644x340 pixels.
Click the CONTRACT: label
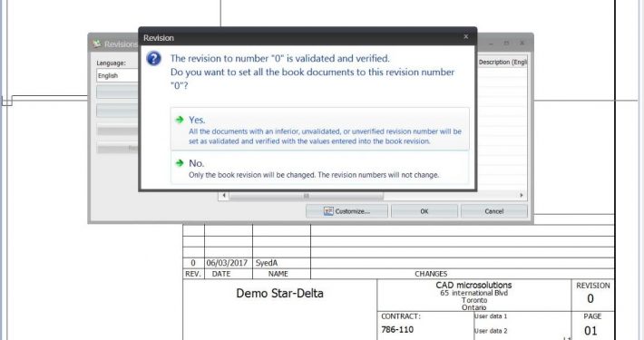coord(400,316)
